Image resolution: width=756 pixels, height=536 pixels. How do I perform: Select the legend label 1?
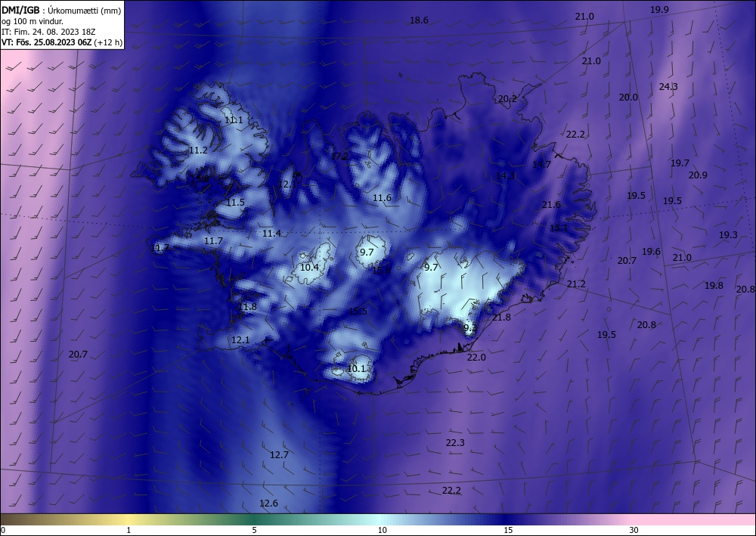coord(129,530)
